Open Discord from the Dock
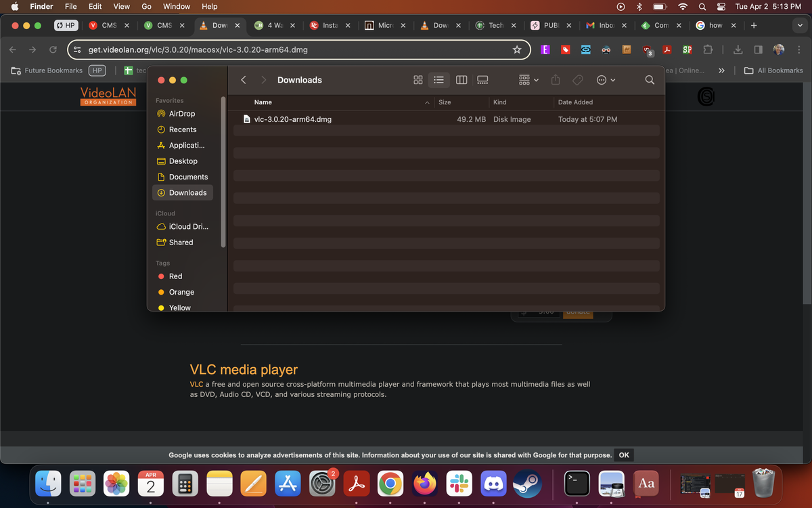 493,484
